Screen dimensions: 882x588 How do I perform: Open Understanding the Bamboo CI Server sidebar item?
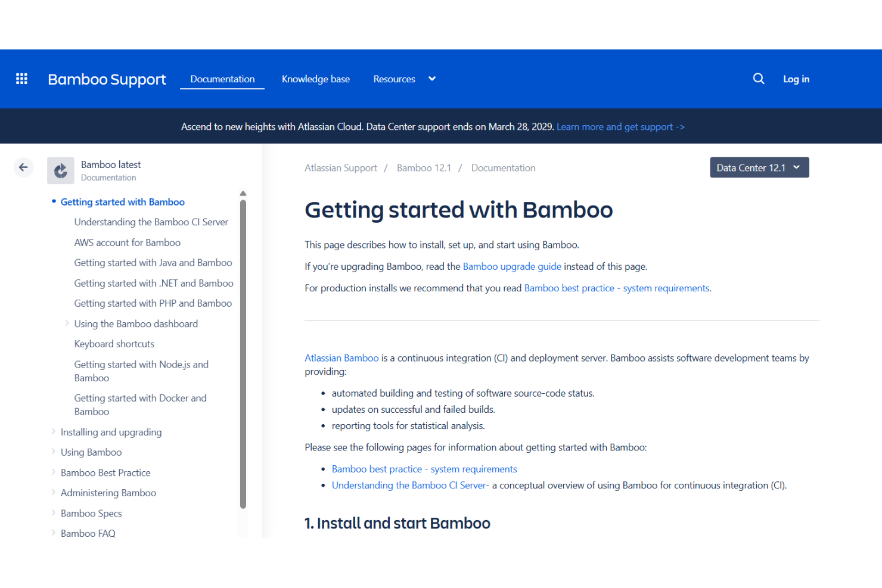pos(151,222)
